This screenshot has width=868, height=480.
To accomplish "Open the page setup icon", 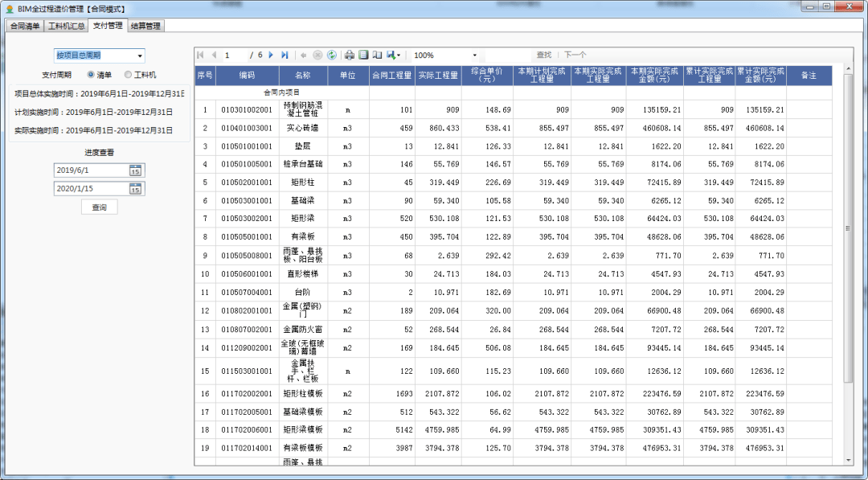I will (x=377, y=55).
